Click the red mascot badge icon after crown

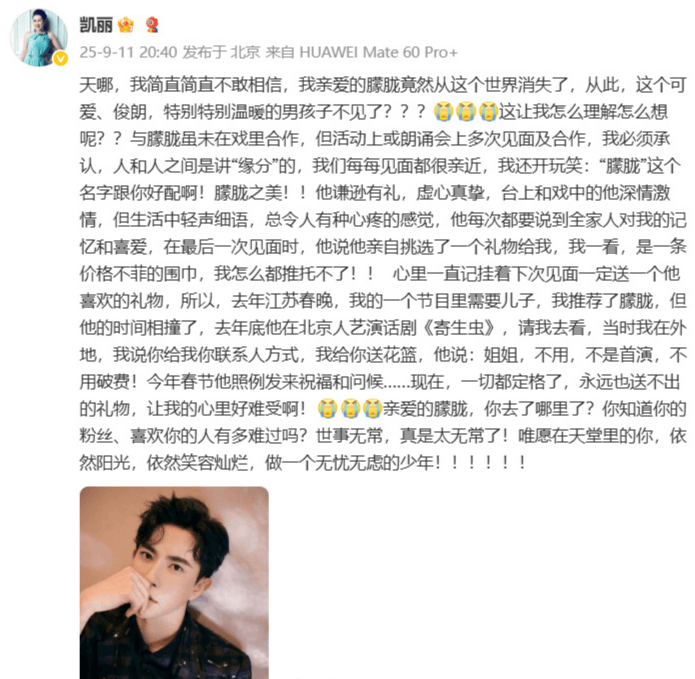click(152, 25)
